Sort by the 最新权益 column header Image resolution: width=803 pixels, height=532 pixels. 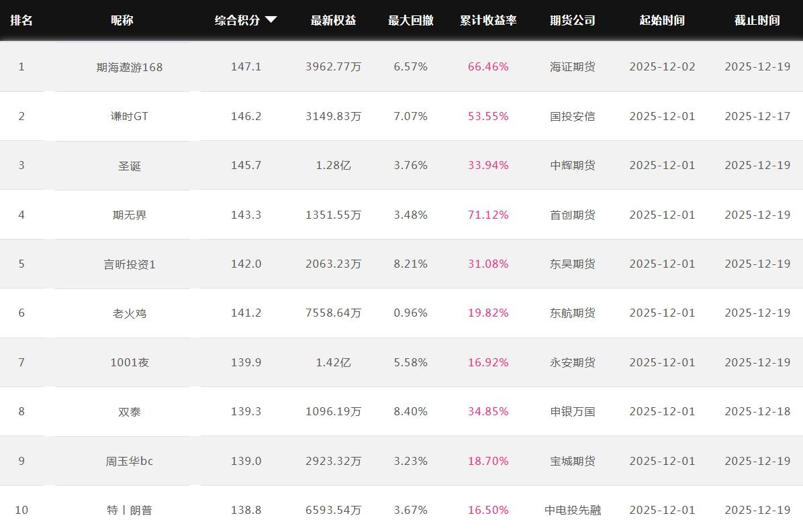333,20
